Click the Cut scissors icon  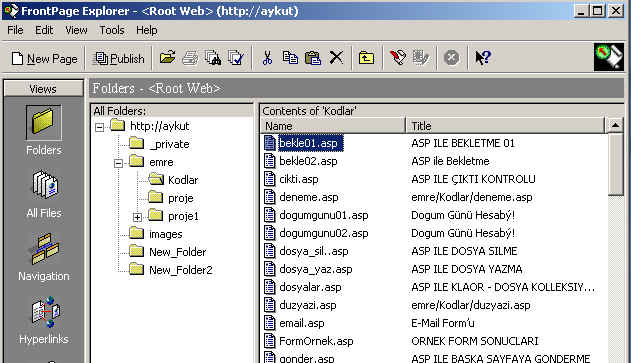(x=267, y=58)
